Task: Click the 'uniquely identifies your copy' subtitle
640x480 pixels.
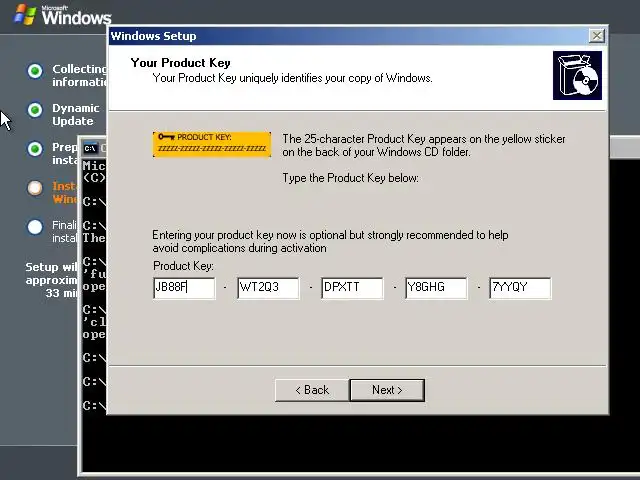Action: pos(292,78)
